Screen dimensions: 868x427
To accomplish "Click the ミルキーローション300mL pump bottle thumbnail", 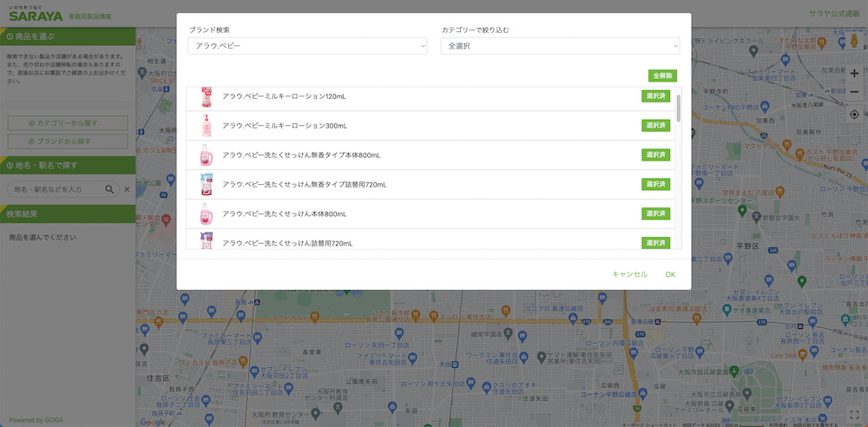I will (206, 126).
